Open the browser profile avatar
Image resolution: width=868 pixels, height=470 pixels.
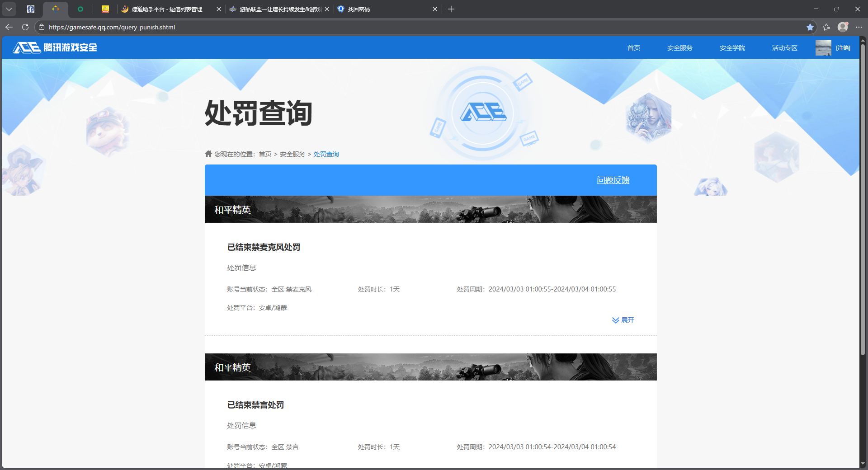pos(843,27)
